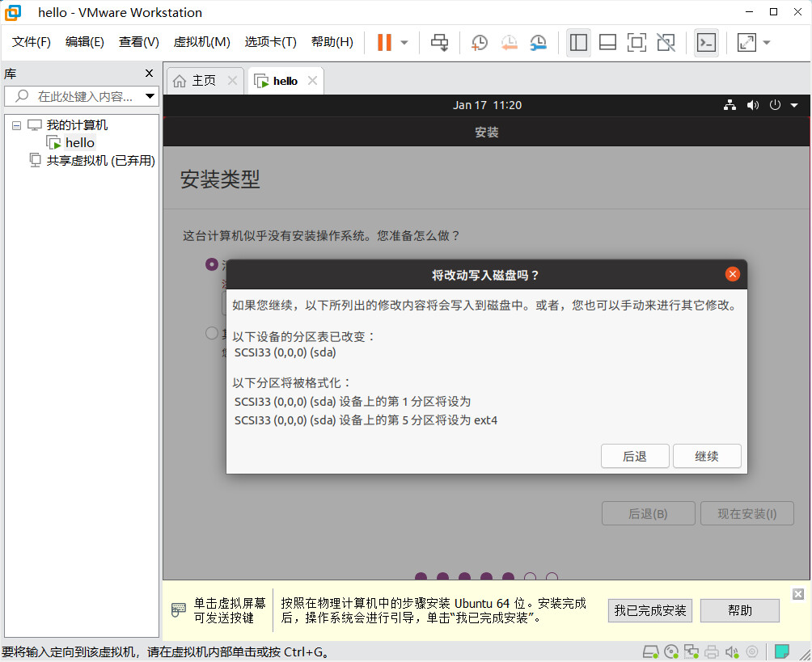Click the hard disk device status icon
This screenshot has height=662, width=812.
click(650, 651)
